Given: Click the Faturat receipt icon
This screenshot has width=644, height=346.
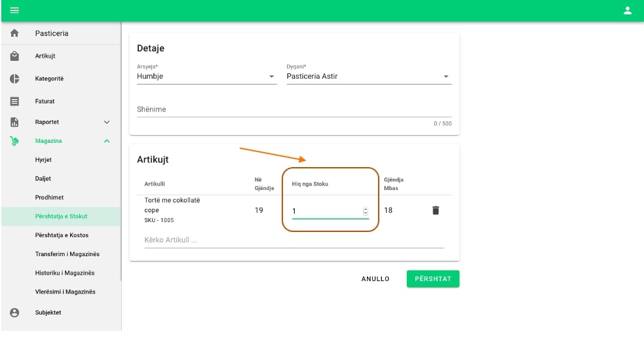Looking at the screenshot, I should (x=14, y=102).
